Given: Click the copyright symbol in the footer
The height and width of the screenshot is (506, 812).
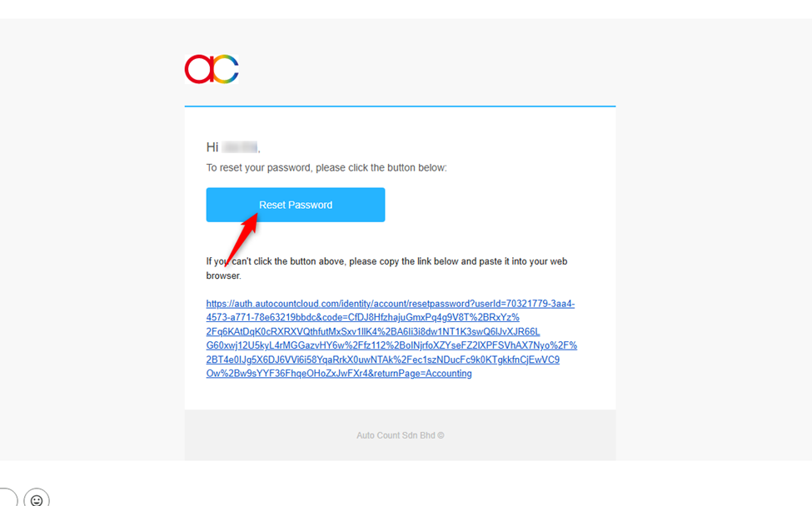Looking at the screenshot, I should pyautogui.click(x=441, y=435).
